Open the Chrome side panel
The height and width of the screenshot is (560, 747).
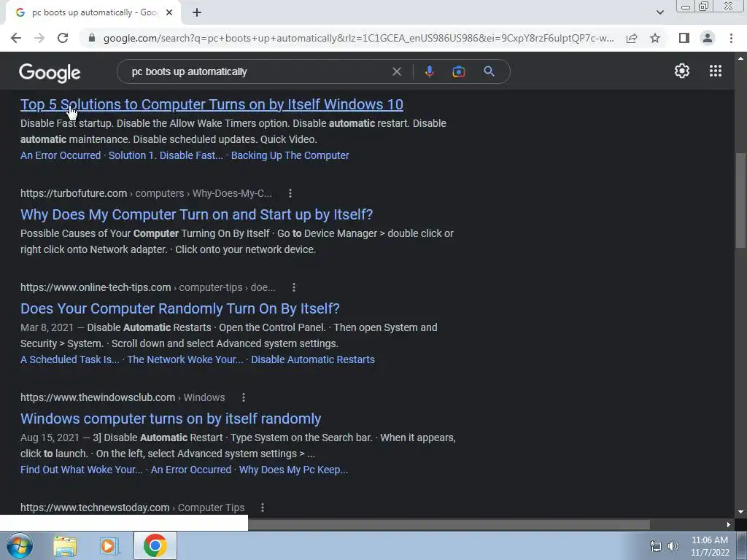[684, 38]
